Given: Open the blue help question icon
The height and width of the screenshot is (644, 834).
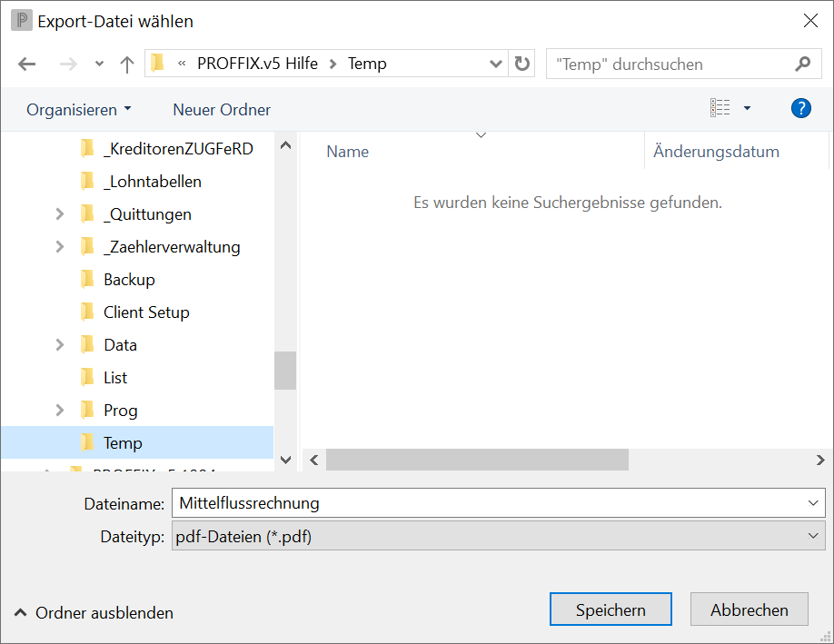Looking at the screenshot, I should click(800, 108).
